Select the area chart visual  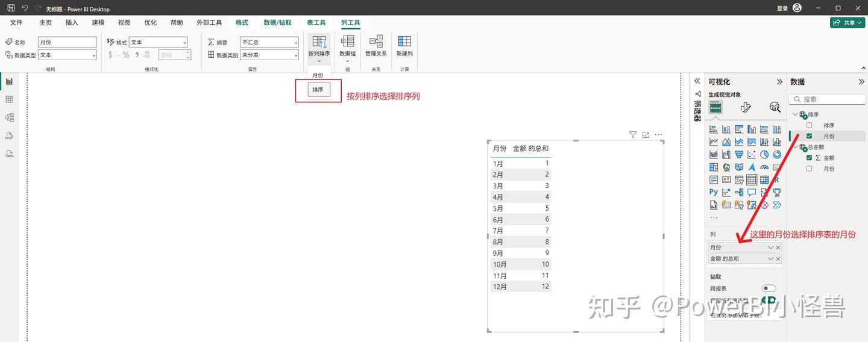coord(726,142)
